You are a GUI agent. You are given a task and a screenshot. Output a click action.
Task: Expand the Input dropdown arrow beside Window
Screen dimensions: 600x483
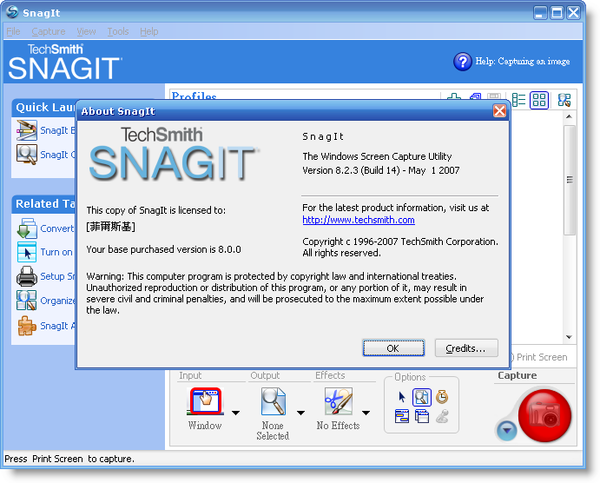point(236,413)
